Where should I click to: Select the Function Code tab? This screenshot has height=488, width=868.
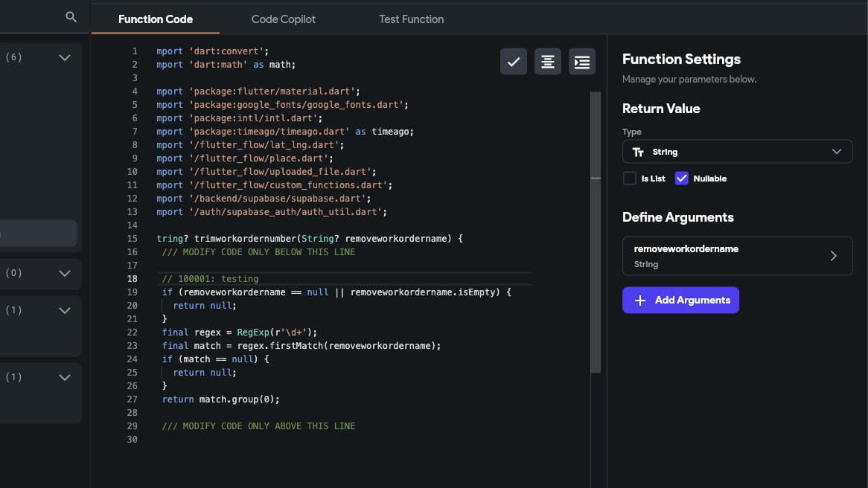coord(156,19)
